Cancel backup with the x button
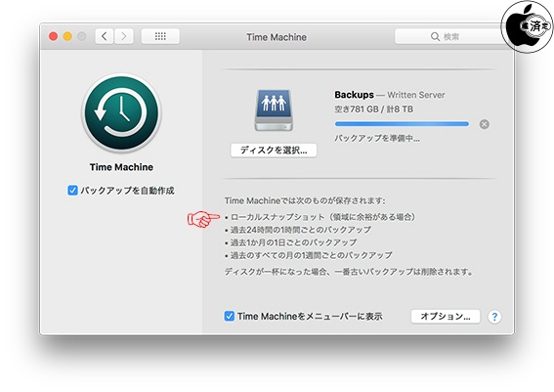The height and width of the screenshot is (392, 554). (x=484, y=124)
